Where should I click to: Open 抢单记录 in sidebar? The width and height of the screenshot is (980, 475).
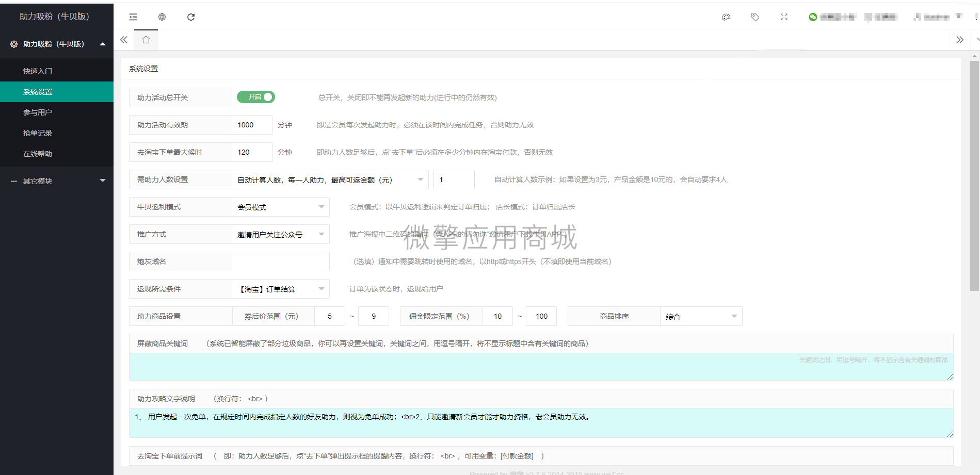point(57,133)
